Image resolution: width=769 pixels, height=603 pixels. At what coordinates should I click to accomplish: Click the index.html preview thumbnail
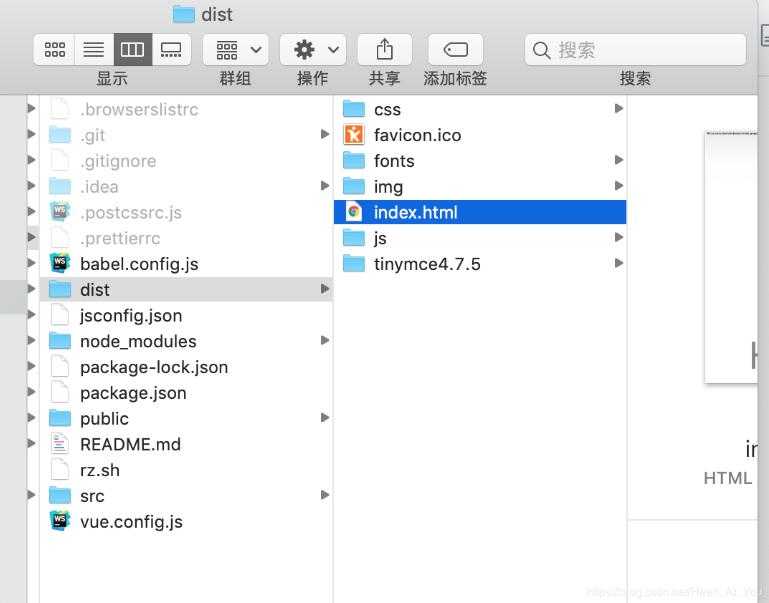pos(731,257)
